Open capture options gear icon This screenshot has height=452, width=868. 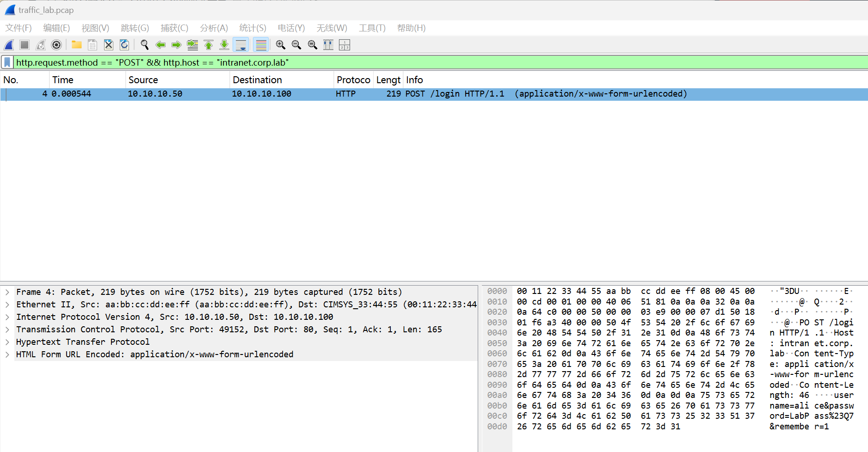pyautogui.click(x=56, y=45)
